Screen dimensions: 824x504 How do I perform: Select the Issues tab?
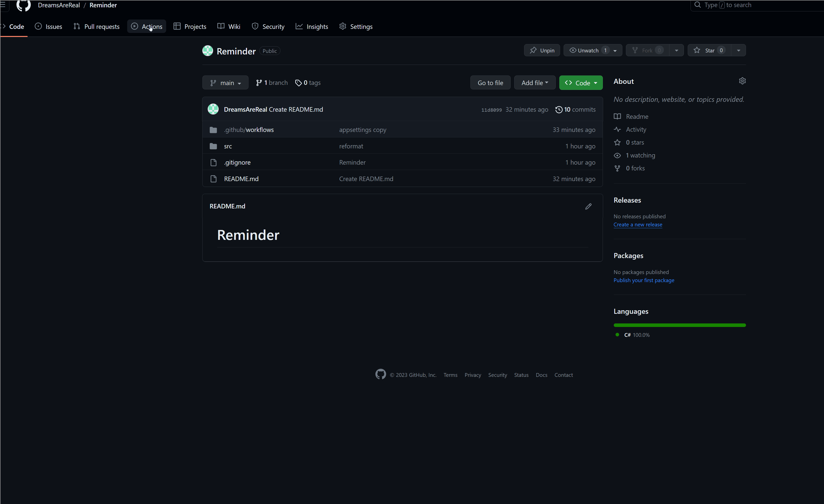coord(53,26)
